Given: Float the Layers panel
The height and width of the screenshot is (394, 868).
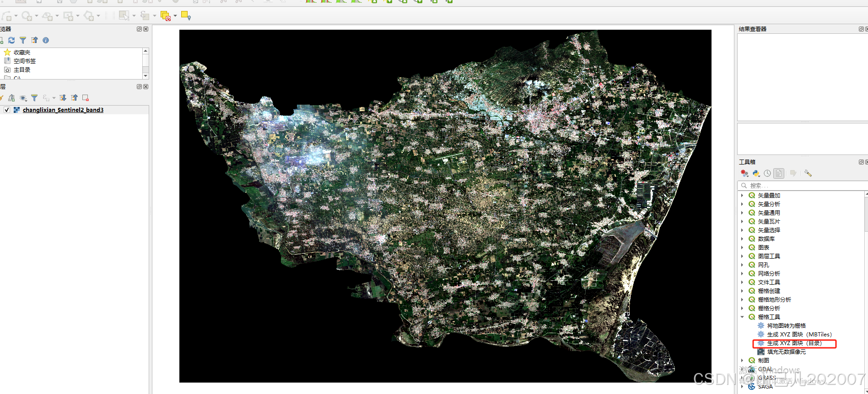Looking at the screenshot, I should (x=139, y=86).
